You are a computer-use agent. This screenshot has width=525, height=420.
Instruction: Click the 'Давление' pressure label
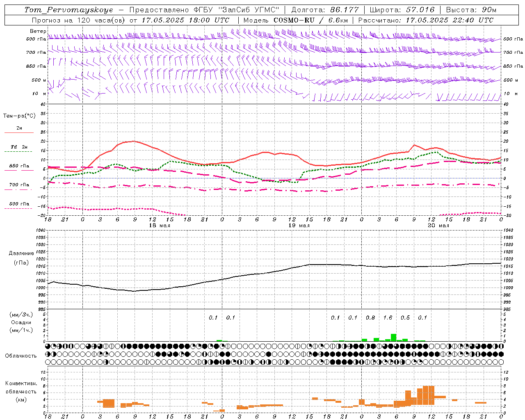[21, 253]
